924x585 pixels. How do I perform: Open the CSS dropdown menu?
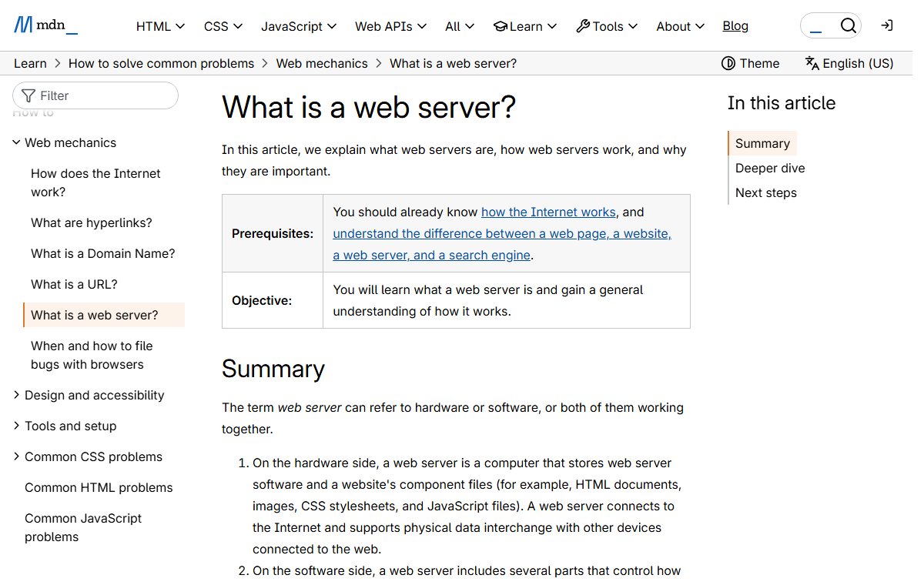223,26
